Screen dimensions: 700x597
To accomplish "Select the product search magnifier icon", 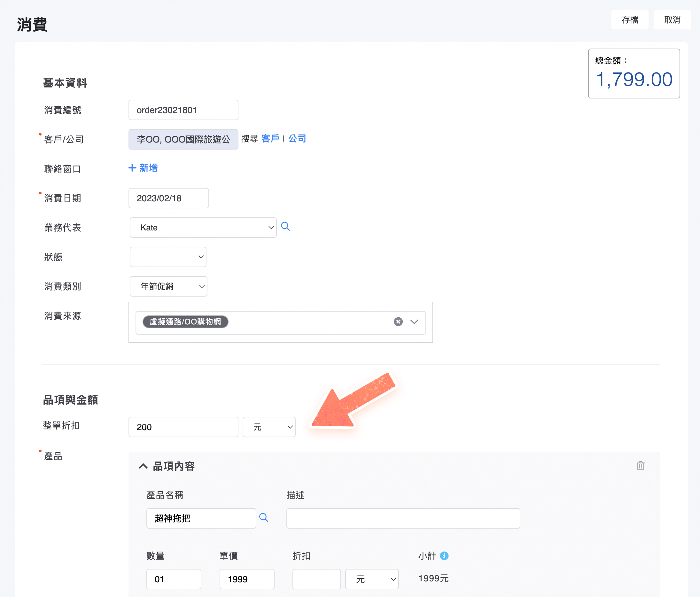I will point(264,517).
